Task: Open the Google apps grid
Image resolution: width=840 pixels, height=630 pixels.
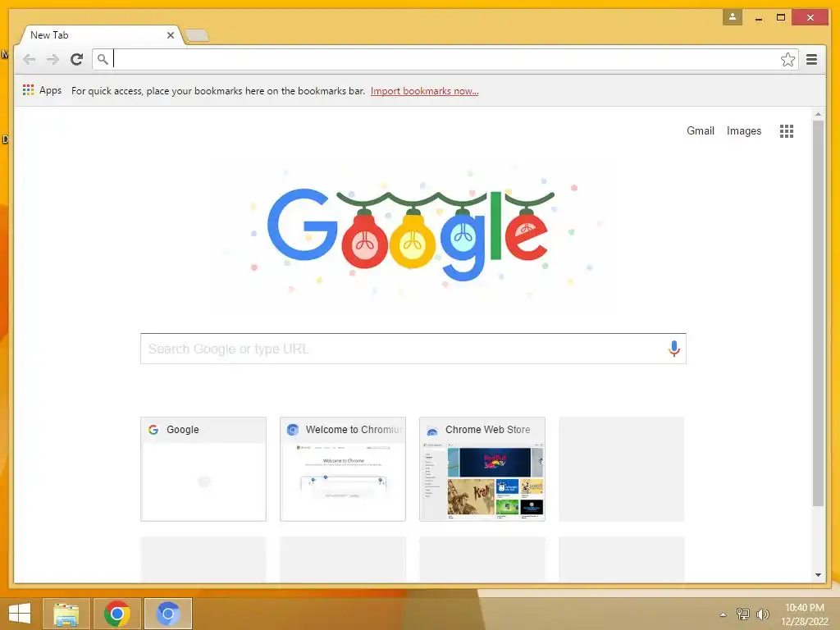Action: click(x=787, y=131)
